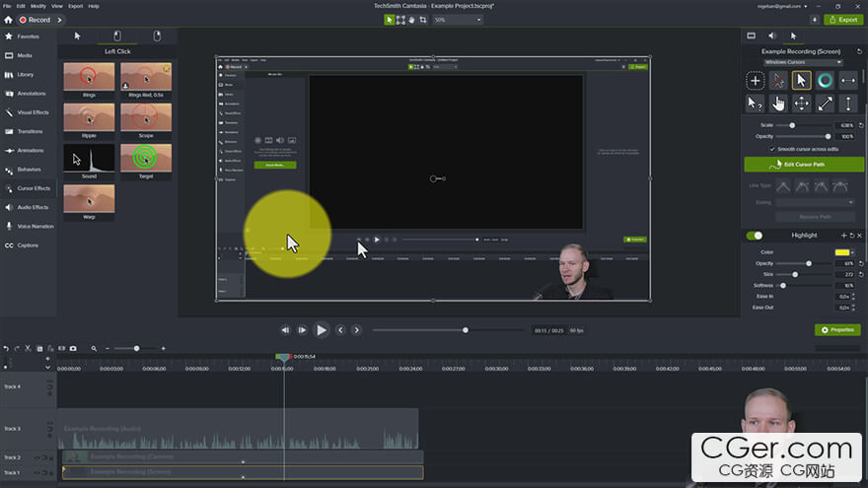Open the Audio Effects panel

click(x=28, y=207)
